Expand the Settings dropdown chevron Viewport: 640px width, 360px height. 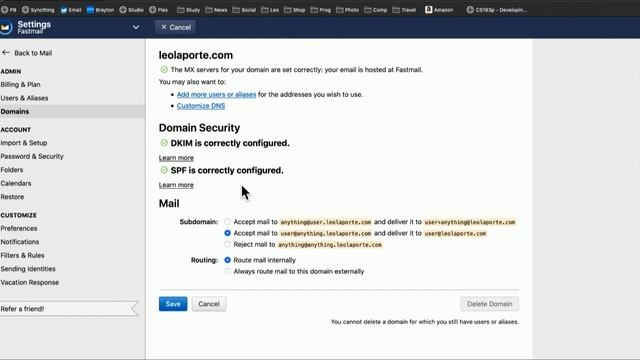(x=136, y=27)
